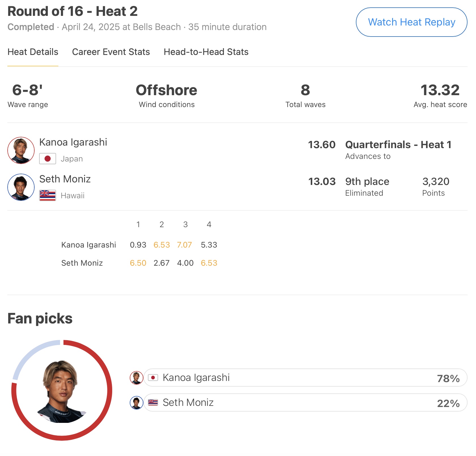This screenshot has width=476, height=456.
Task: Click the Hawaii flag icon under Seth Moniz
Action: coord(48,195)
